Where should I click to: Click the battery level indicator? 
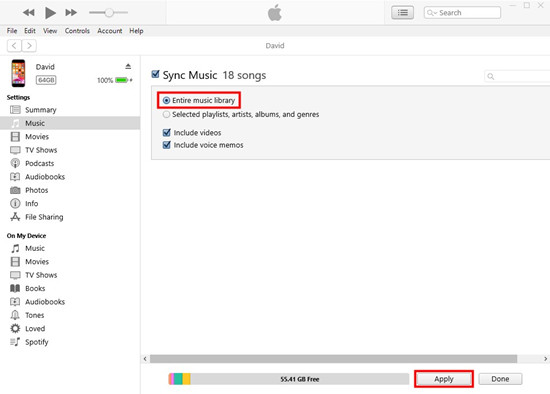click(x=121, y=80)
